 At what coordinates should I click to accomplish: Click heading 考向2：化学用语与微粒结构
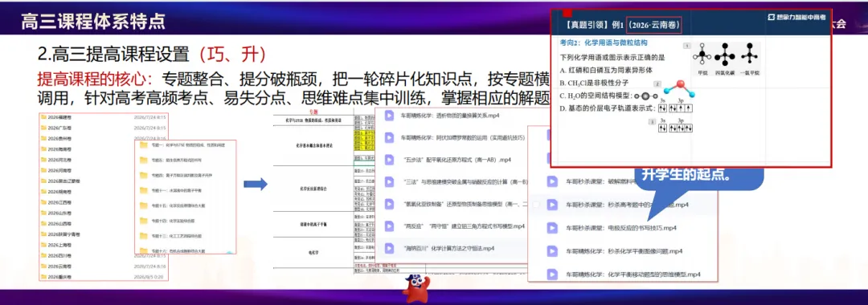(604, 43)
